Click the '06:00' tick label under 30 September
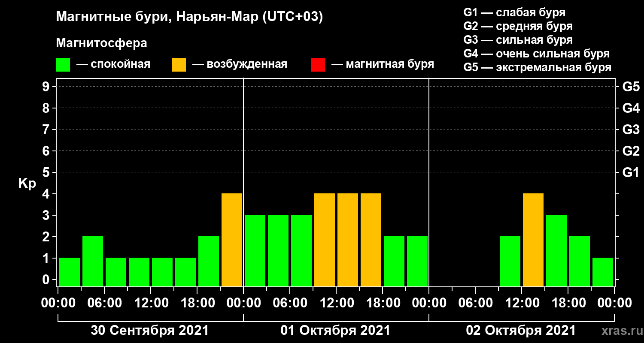 point(104,303)
